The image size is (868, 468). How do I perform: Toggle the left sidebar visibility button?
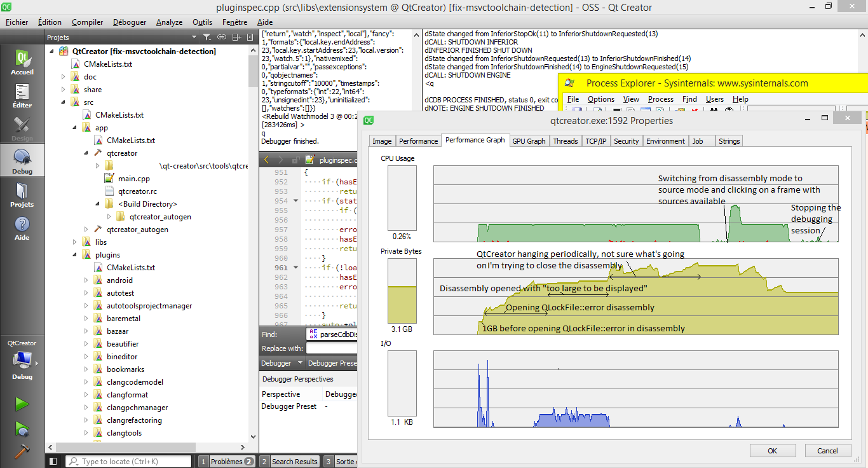53,462
